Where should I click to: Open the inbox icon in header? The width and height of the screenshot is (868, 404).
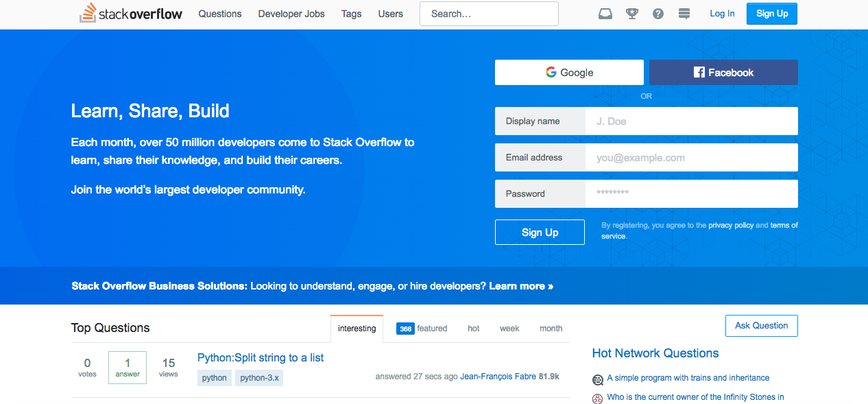pyautogui.click(x=605, y=14)
